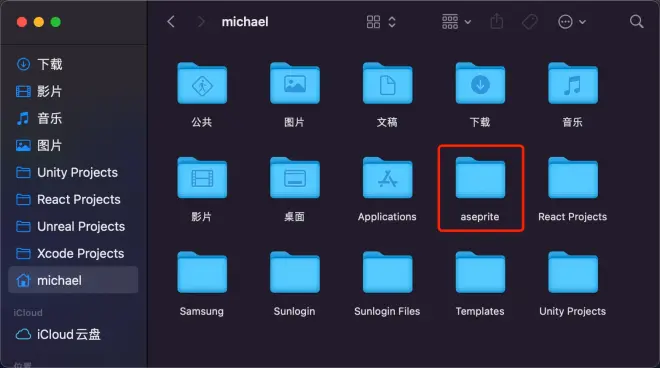Switch to icon grid view
The width and height of the screenshot is (660, 368).
pos(373,22)
